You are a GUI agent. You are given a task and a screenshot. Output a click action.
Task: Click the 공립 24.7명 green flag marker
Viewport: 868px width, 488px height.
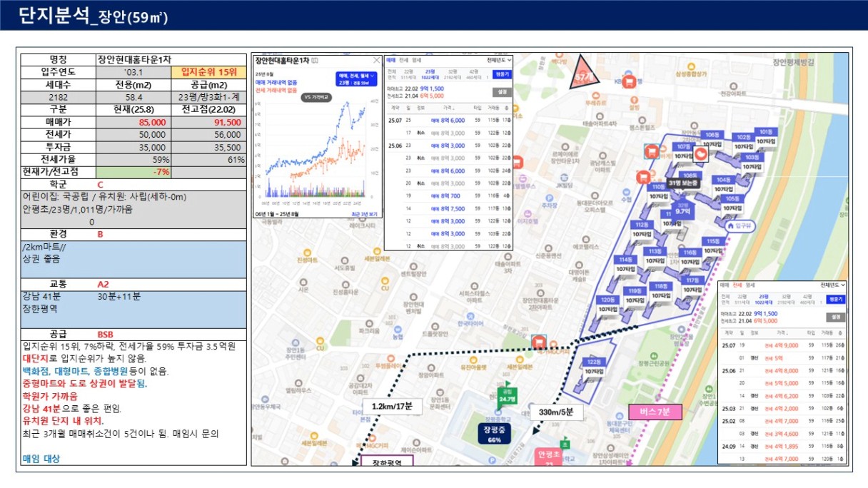508,395
